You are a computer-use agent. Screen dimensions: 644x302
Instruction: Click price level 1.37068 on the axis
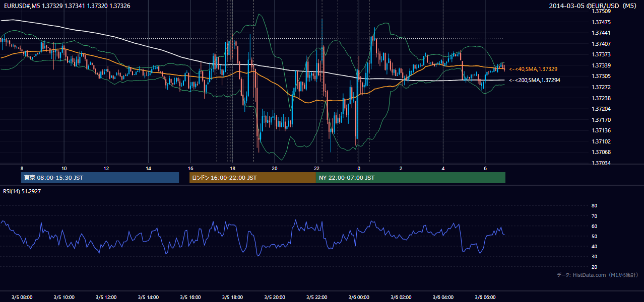coord(601,152)
